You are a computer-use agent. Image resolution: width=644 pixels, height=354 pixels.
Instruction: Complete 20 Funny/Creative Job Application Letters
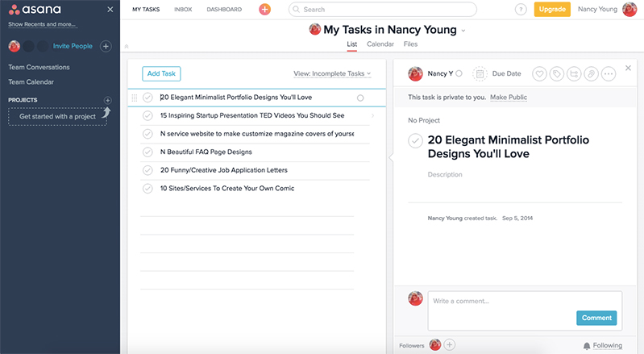coord(147,170)
